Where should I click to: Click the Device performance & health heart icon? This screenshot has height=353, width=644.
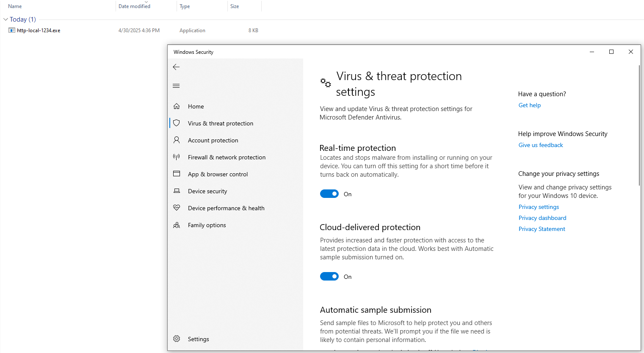(x=177, y=208)
